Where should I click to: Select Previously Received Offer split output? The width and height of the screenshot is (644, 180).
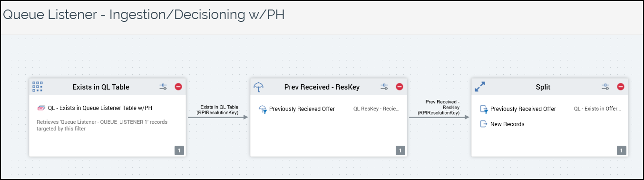point(523,109)
